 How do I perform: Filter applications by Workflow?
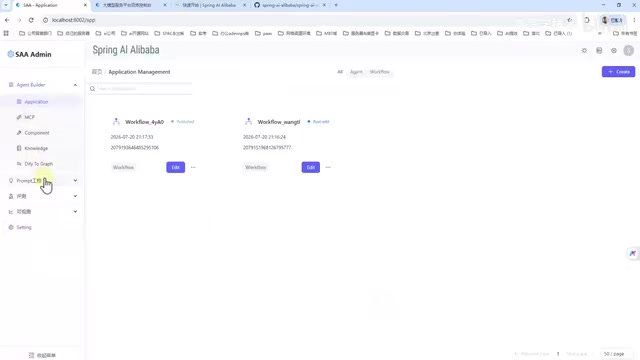[380, 72]
